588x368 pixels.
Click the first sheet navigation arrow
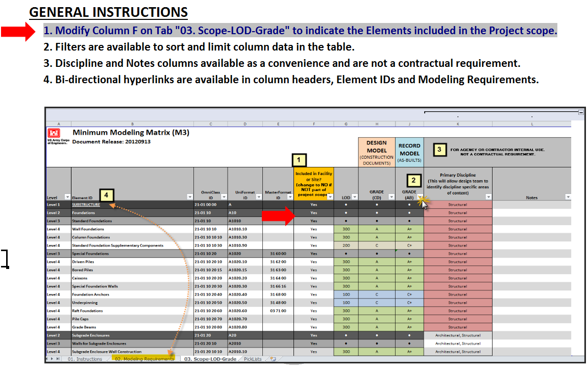[x=47, y=359]
